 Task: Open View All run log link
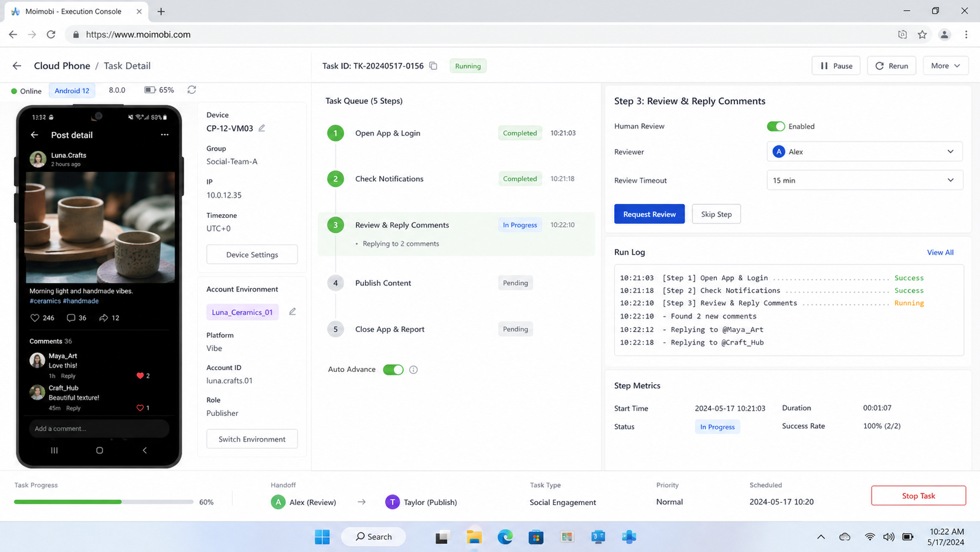pos(940,252)
